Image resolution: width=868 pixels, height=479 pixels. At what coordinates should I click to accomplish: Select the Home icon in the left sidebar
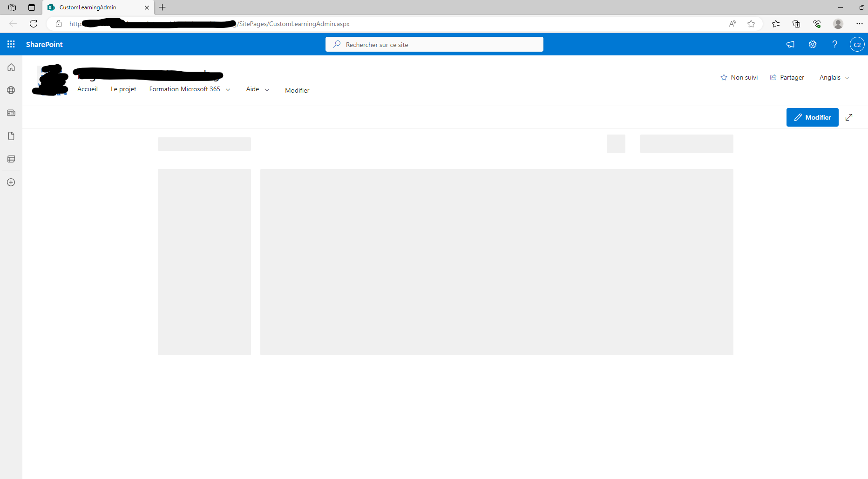point(11,67)
